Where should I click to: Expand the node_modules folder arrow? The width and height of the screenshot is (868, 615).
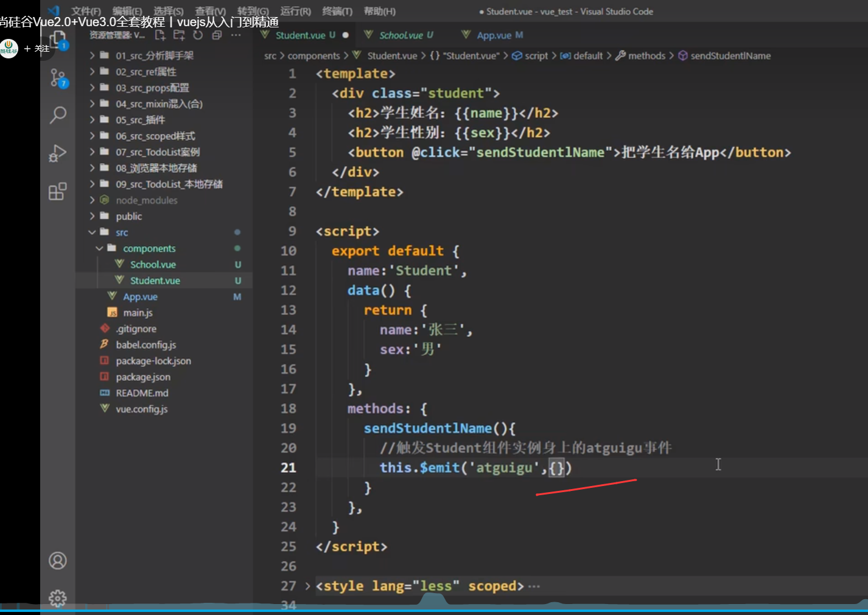coord(93,200)
